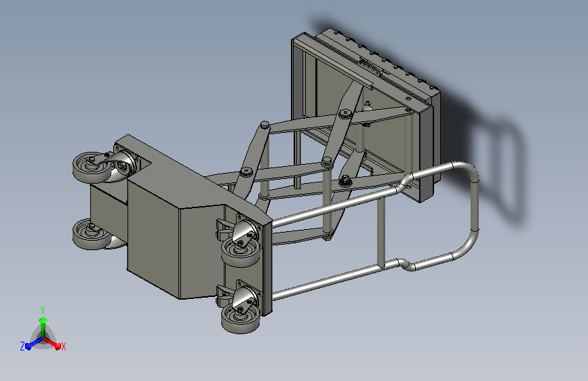Select the bottom-most caster wheel of the model
588x381 pixels.
(240, 318)
